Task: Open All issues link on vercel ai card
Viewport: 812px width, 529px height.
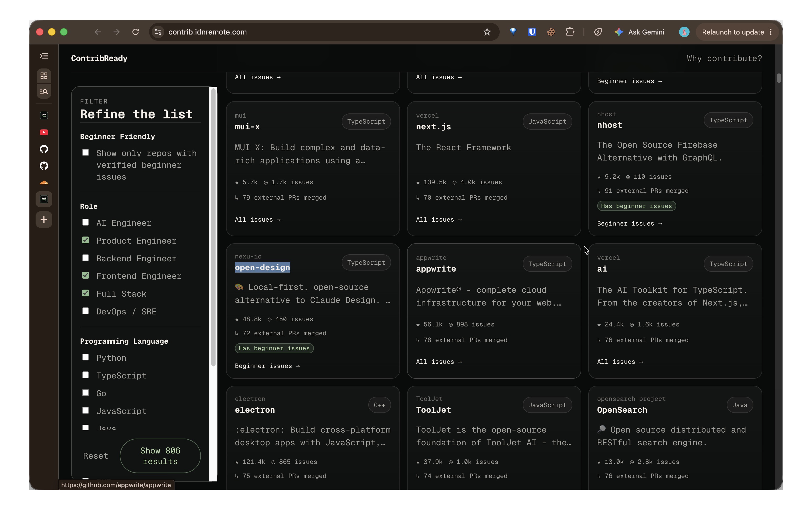Action: [620, 362]
